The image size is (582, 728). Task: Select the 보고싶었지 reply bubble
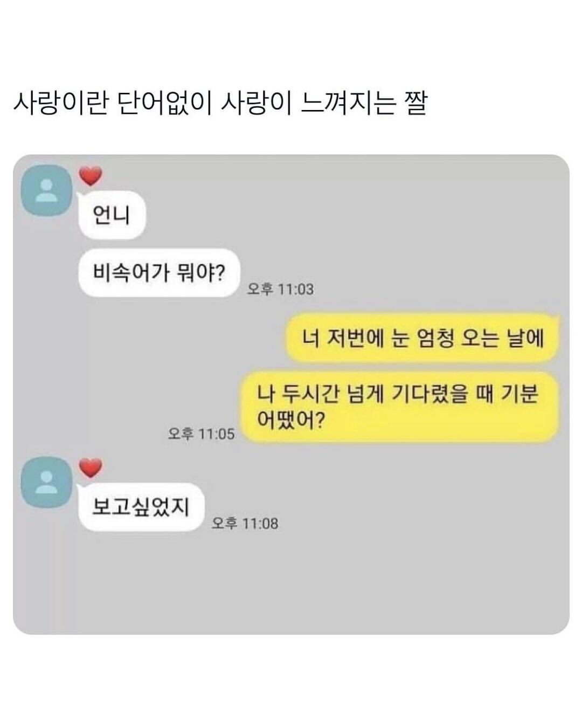pos(141,507)
